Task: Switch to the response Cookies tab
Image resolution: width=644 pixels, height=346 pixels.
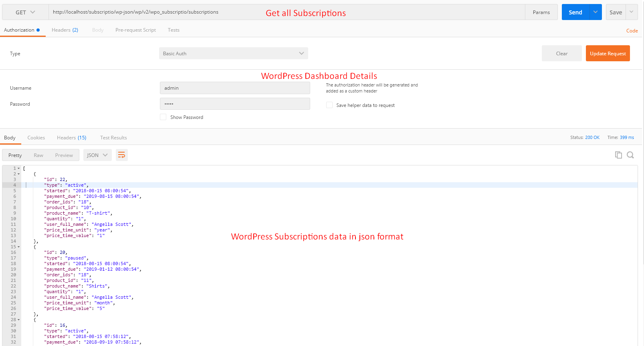Action: (x=36, y=138)
